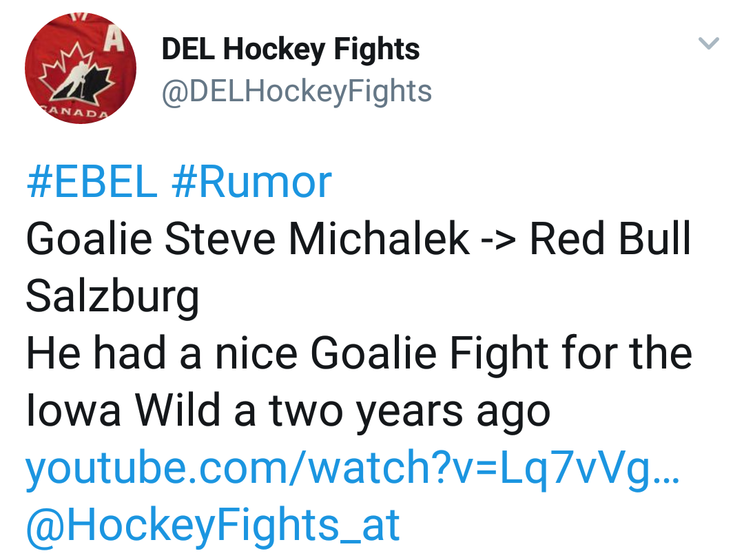The image size is (744, 560).
Task: Visit the @DELHockeyFights handle
Action: [296, 92]
